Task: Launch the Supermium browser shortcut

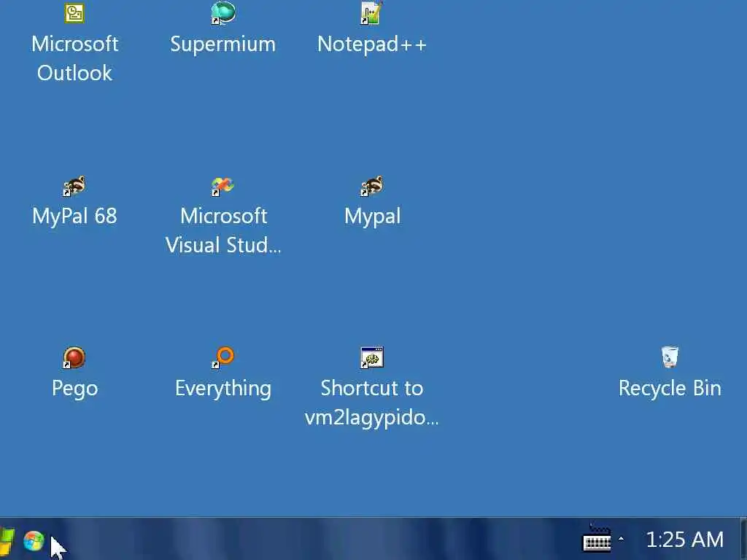Action: [223, 13]
